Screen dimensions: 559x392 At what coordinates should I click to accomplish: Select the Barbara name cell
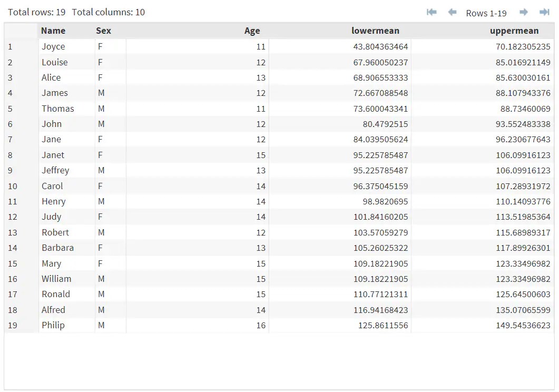(x=67, y=248)
